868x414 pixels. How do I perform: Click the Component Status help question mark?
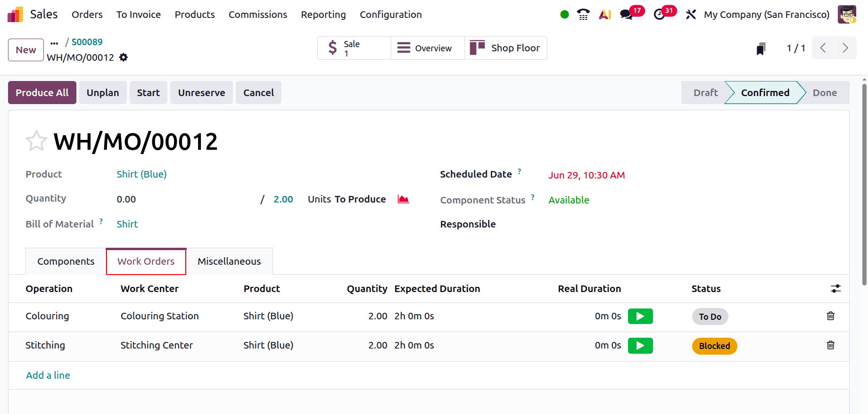click(533, 197)
